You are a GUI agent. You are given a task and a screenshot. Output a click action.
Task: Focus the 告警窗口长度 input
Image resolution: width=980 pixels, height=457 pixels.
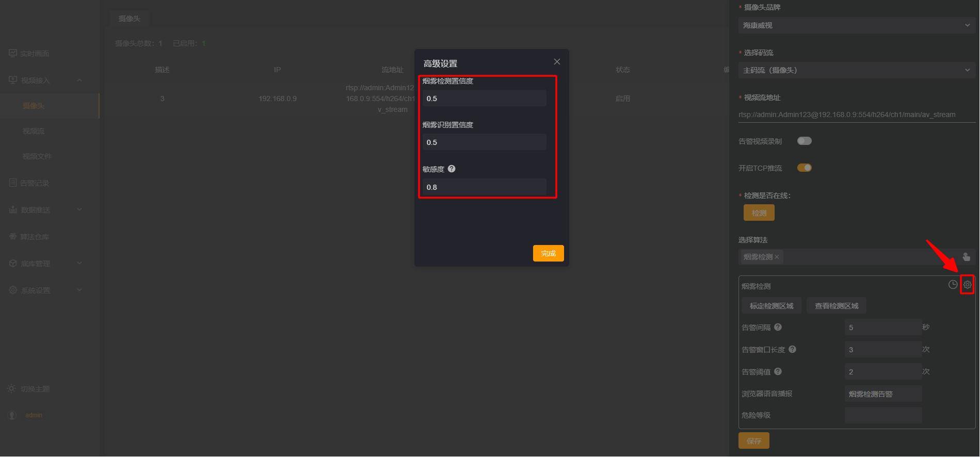[x=883, y=350]
